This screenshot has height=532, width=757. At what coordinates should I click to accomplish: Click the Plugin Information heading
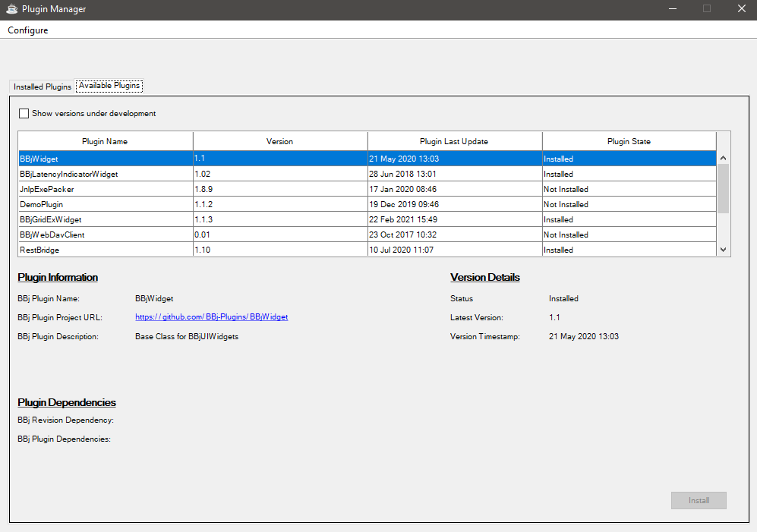tap(58, 278)
